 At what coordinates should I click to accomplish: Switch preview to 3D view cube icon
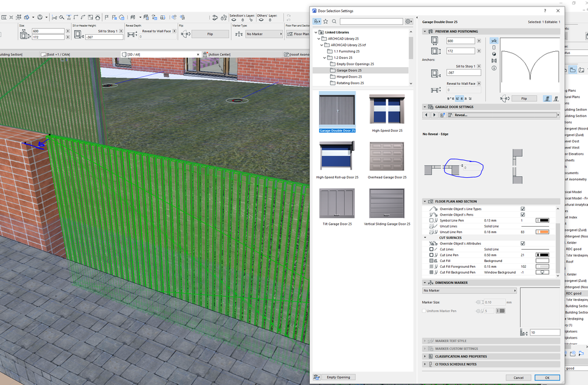coord(494,54)
